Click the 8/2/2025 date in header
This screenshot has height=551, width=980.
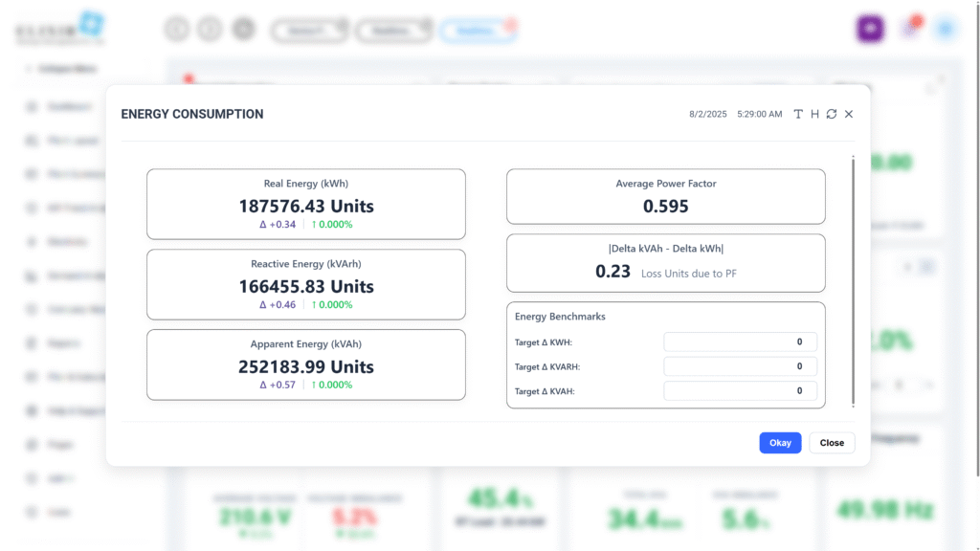[x=708, y=114]
